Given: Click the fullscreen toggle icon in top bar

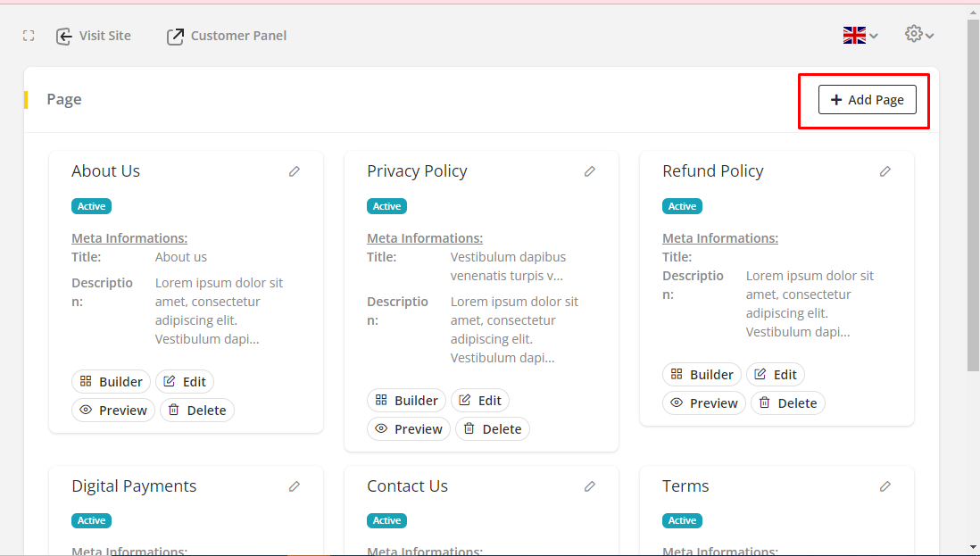Looking at the screenshot, I should [x=29, y=36].
